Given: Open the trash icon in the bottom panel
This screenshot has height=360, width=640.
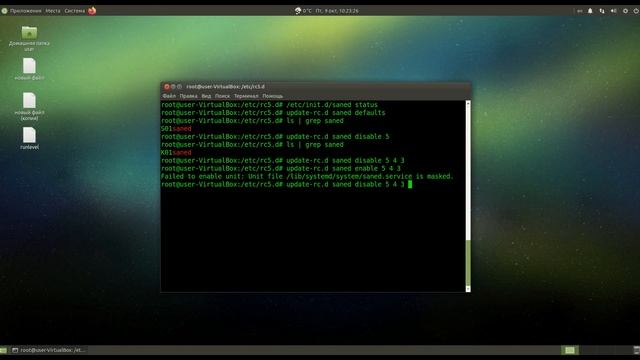Looking at the screenshot, I should (x=636, y=350).
